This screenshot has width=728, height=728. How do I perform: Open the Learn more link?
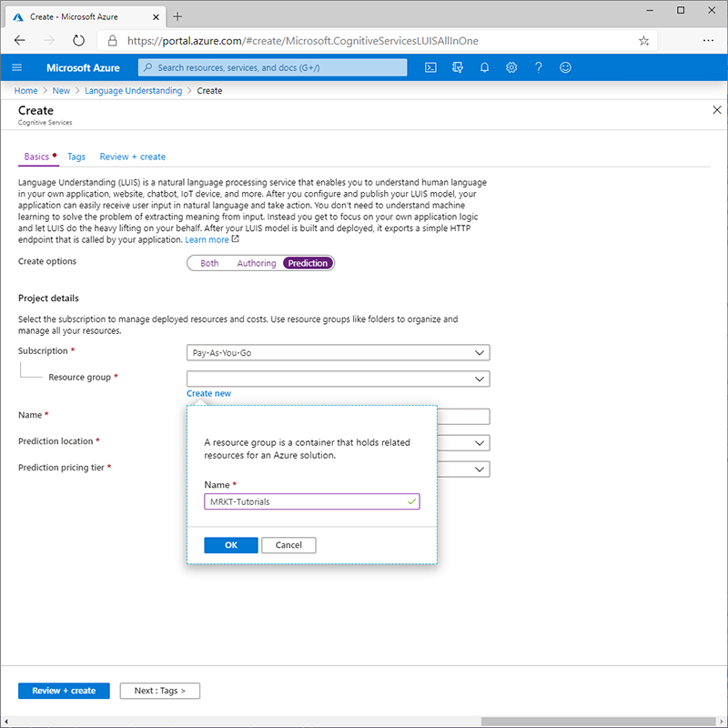207,239
